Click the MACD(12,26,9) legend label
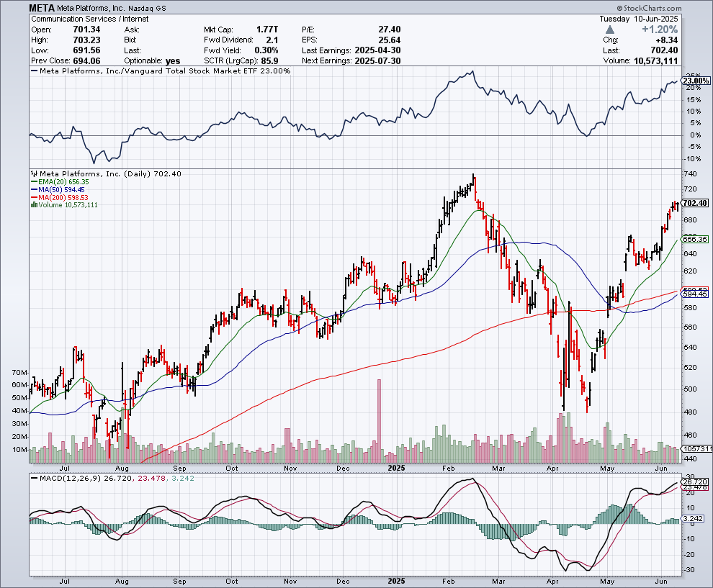The width and height of the screenshot is (713, 588). coord(70,478)
